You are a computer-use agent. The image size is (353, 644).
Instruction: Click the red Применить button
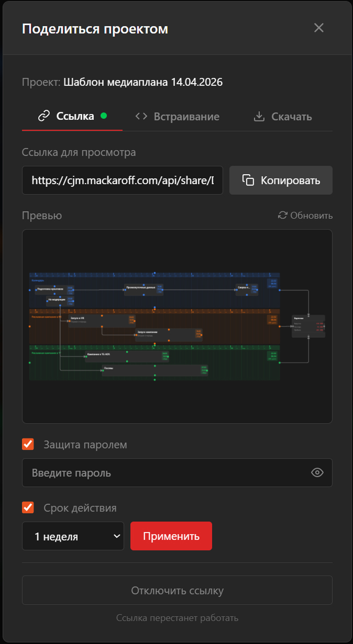(171, 536)
